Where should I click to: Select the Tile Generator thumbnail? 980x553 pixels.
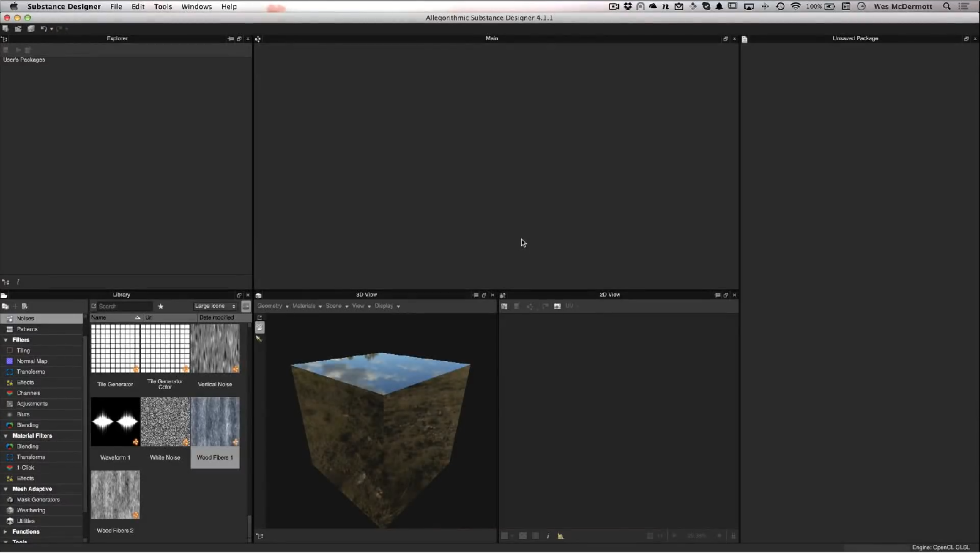tap(115, 349)
